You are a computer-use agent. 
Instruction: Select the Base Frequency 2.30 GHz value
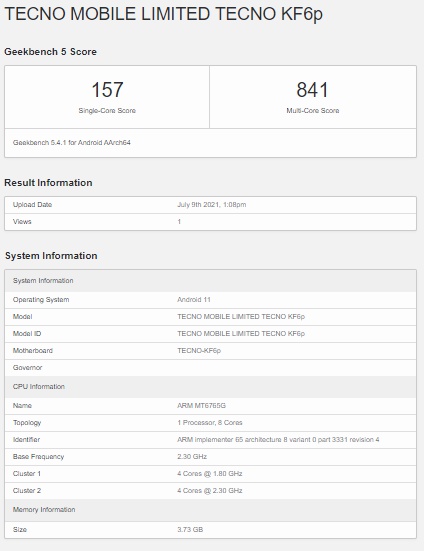[192, 456]
